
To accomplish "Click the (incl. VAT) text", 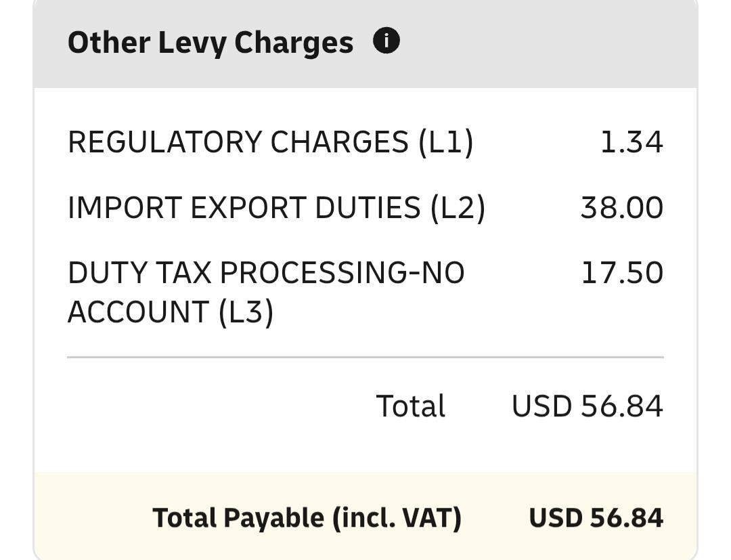I will click(396, 518).
